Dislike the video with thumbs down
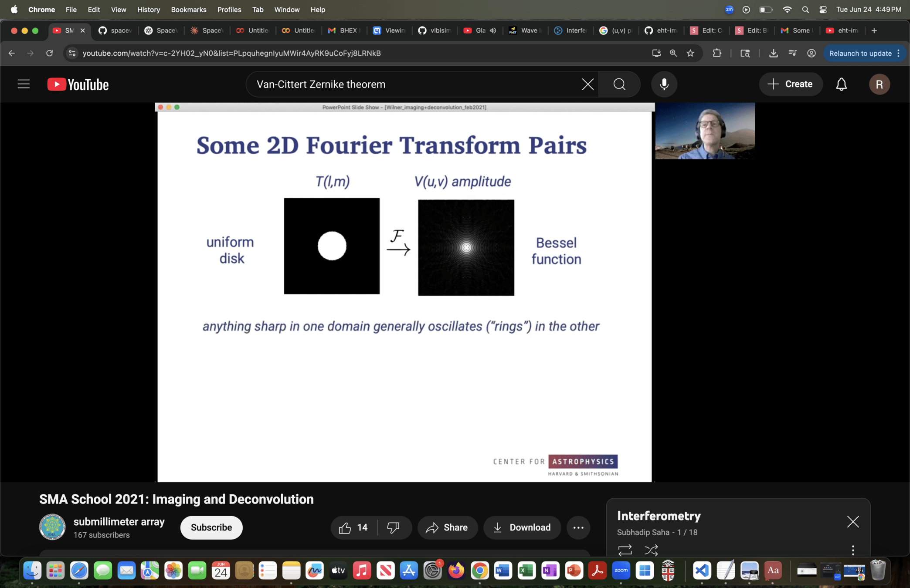 [x=393, y=527]
